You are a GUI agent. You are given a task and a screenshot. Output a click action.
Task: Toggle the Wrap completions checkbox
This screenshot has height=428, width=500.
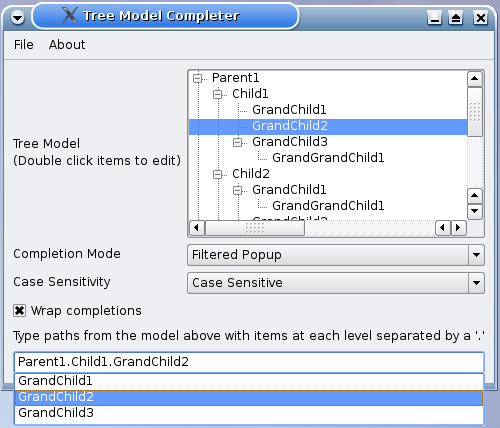(x=19, y=311)
